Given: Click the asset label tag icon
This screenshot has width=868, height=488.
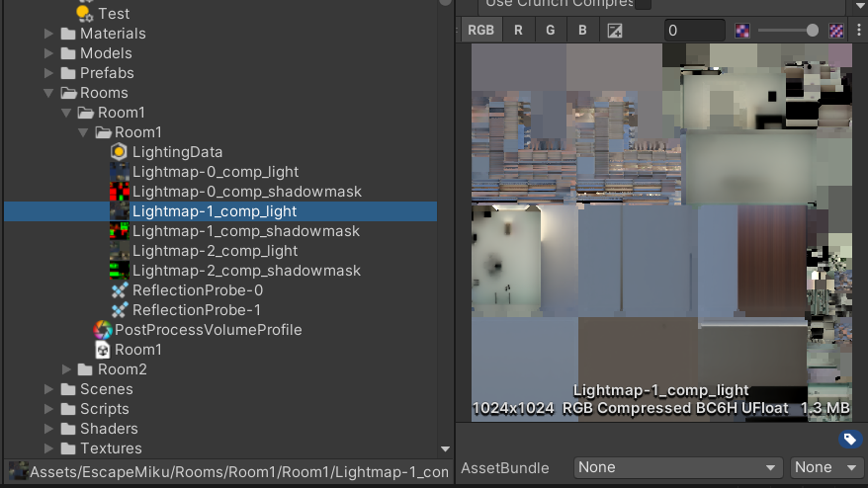Looking at the screenshot, I should click(849, 440).
